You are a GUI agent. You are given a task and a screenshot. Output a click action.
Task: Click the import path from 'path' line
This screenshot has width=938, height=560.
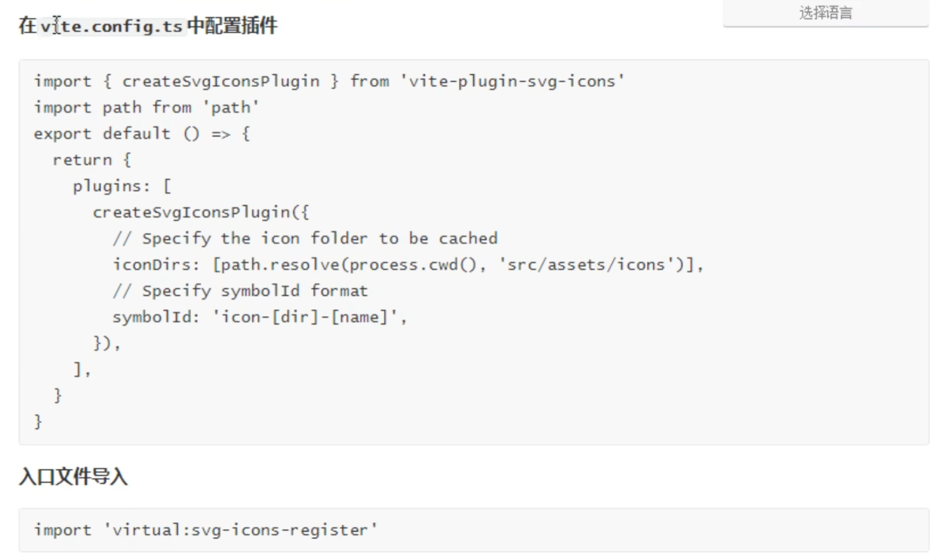tap(146, 107)
